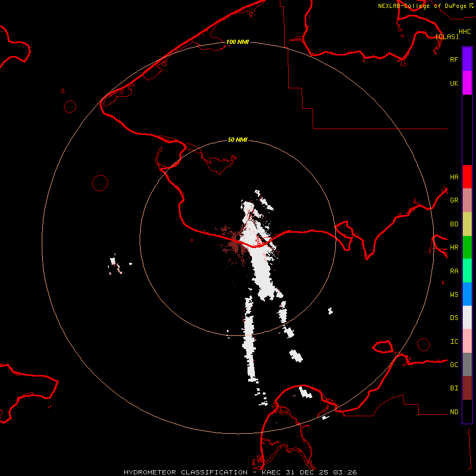Click the HA legend label
The image size is (476, 476).
click(454, 177)
